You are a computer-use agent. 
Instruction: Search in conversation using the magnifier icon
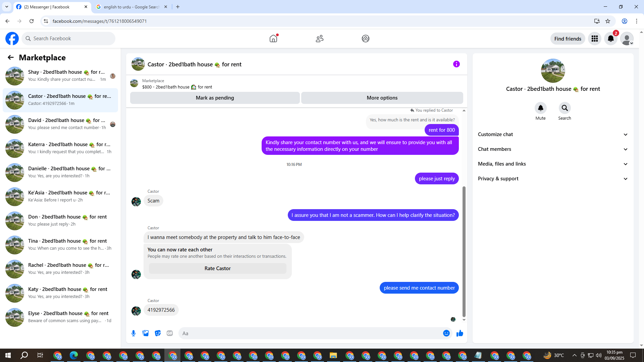point(565,108)
